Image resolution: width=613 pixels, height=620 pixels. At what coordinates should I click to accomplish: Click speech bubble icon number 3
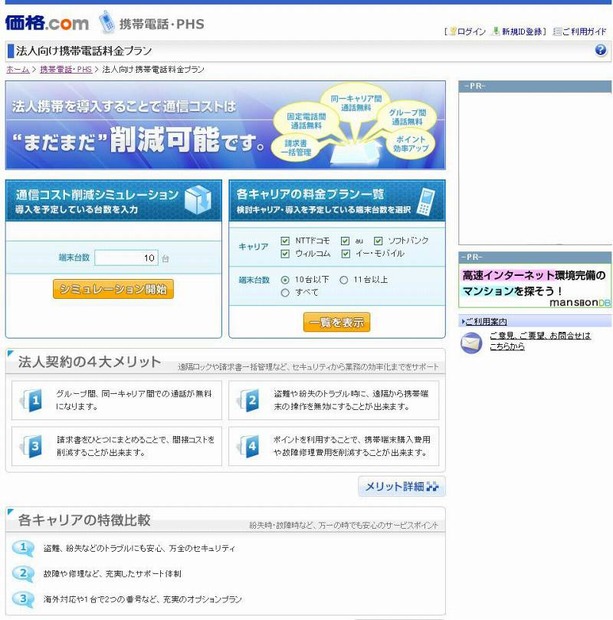click(x=23, y=599)
